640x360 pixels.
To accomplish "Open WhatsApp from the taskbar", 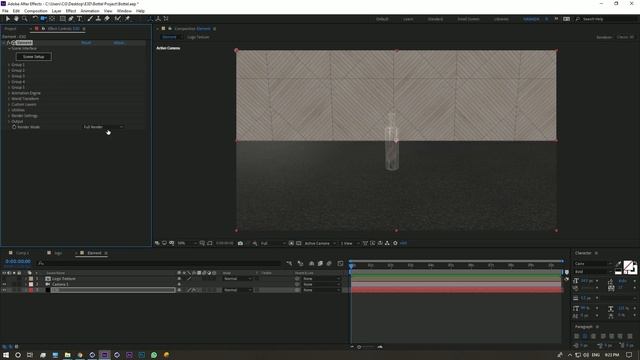I will [x=154, y=355].
